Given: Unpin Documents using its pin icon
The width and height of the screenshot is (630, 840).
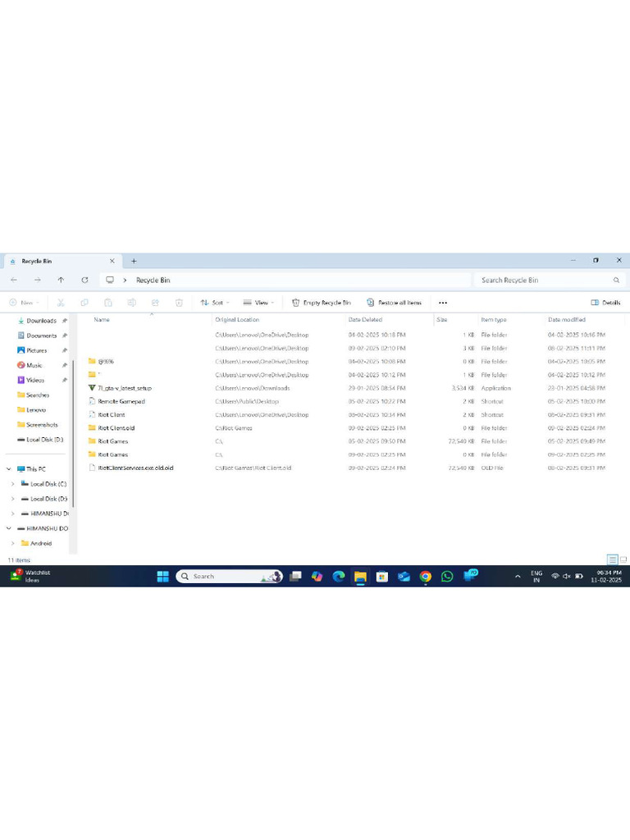Looking at the screenshot, I should click(x=64, y=336).
